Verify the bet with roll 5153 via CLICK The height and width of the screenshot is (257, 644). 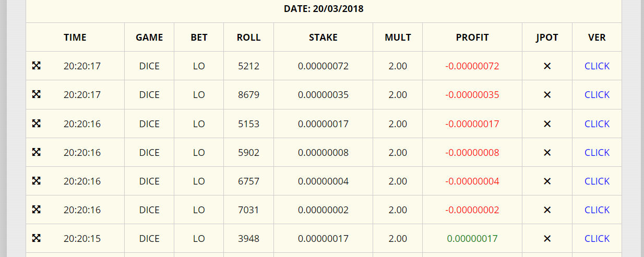597,124
